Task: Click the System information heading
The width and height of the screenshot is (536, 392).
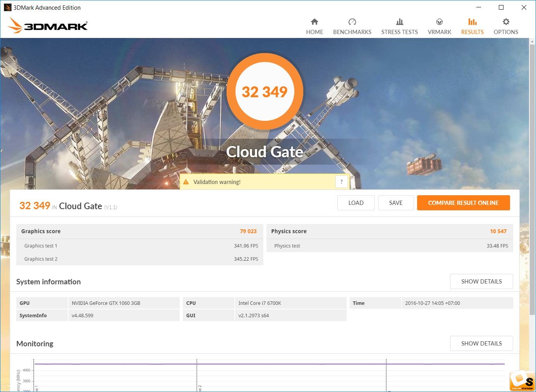Action: point(48,282)
